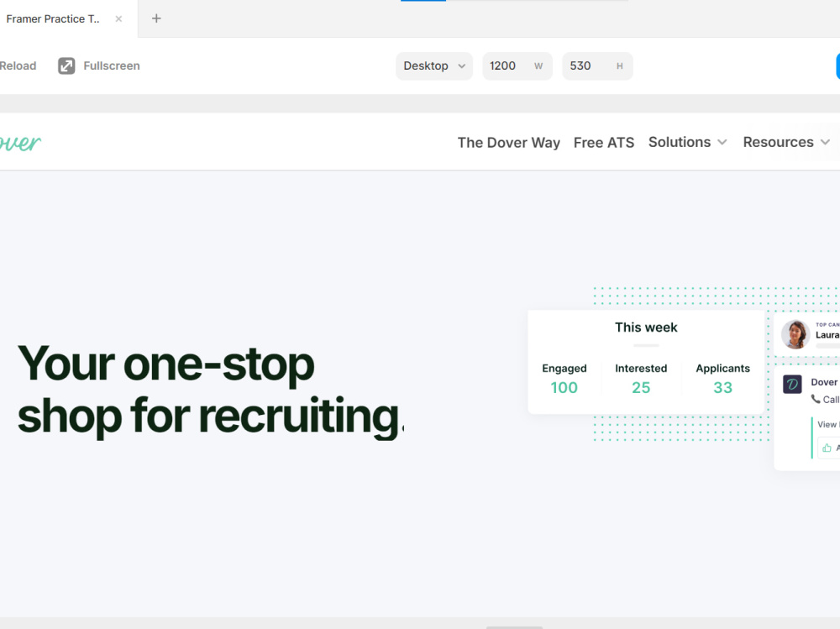Click the Interested label
The image size is (840, 629).
pyautogui.click(x=641, y=369)
